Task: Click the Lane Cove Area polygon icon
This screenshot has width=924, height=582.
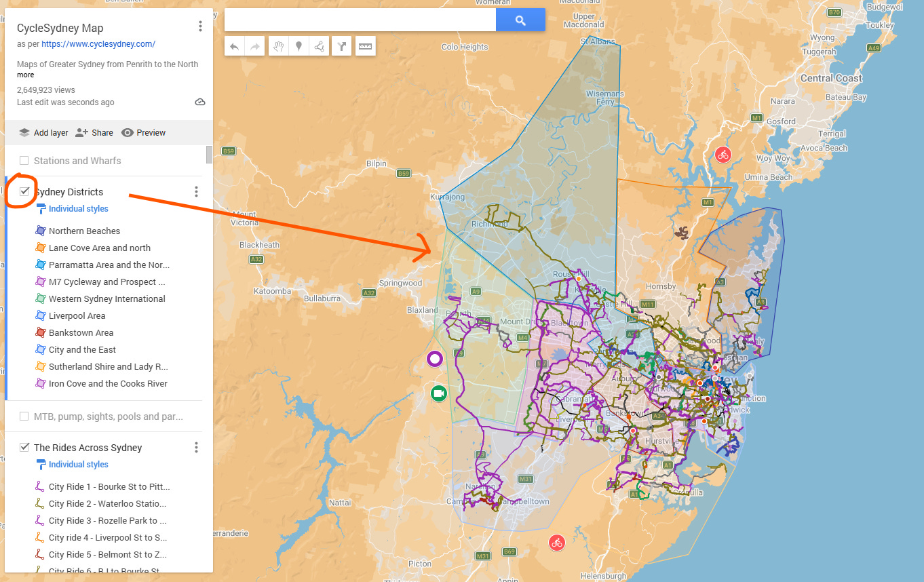Action: [x=40, y=248]
